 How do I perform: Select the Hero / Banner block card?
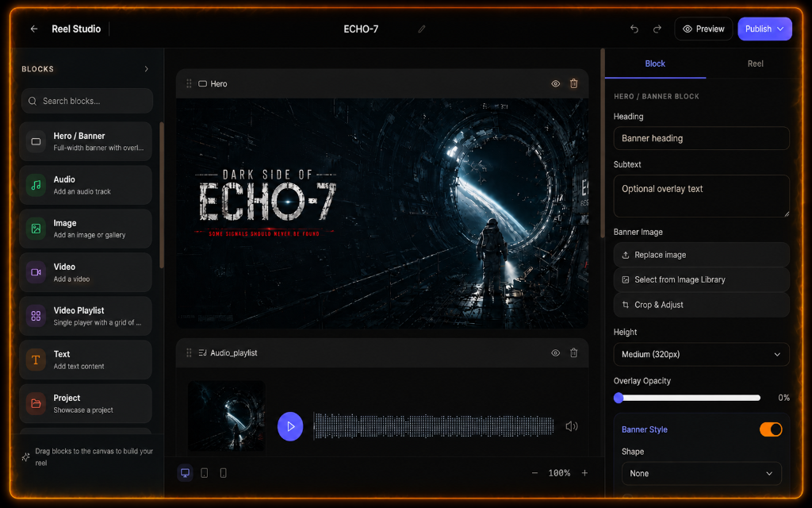tap(86, 141)
